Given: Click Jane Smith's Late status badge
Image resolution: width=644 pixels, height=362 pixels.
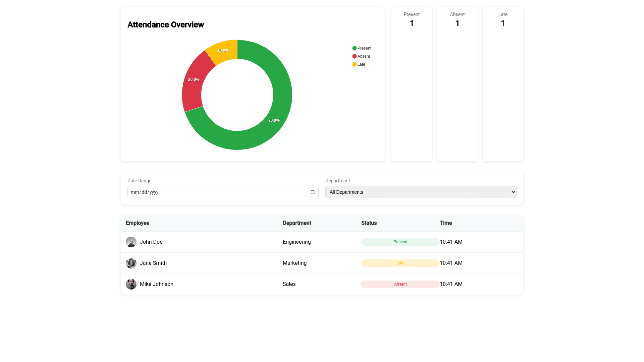Looking at the screenshot, I should tap(400, 263).
